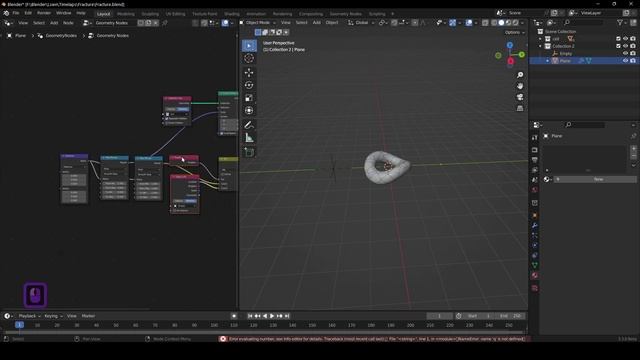Screen dimensions: 640x360
Task: Open the Edit menu
Action: [x=28, y=13]
